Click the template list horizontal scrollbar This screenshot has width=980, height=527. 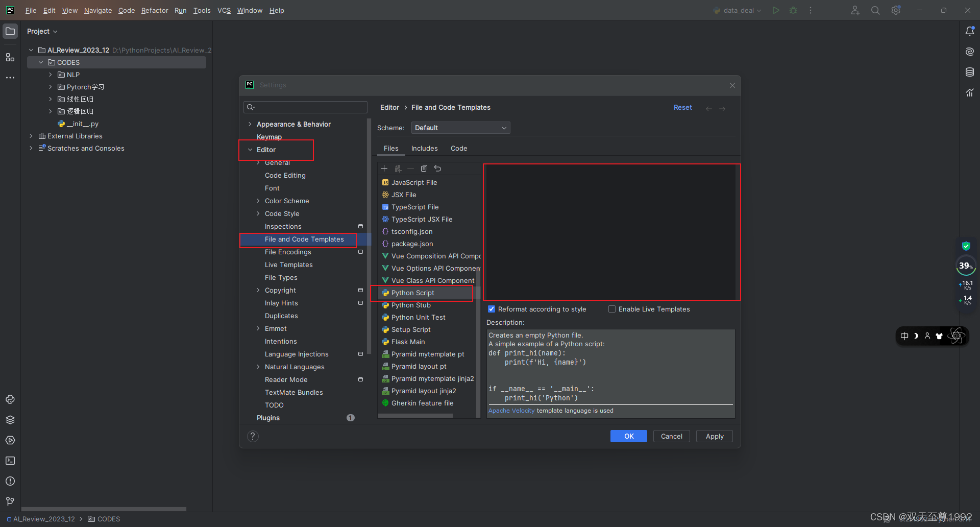point(415,416)
